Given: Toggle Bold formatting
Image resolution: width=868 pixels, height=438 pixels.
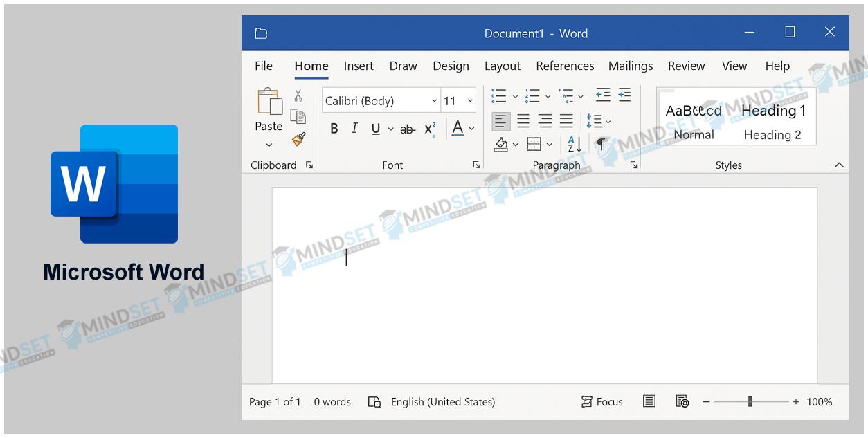Looking at the screenshot, I should [x=334, y=129].
